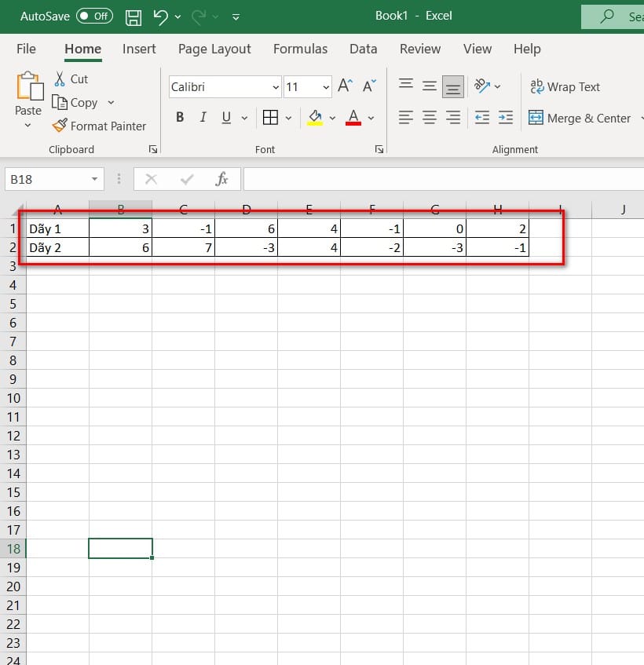The width and height of the screenshot is (644, 665).
Task: Click the Merge & Center button
Action: [580, 118]
